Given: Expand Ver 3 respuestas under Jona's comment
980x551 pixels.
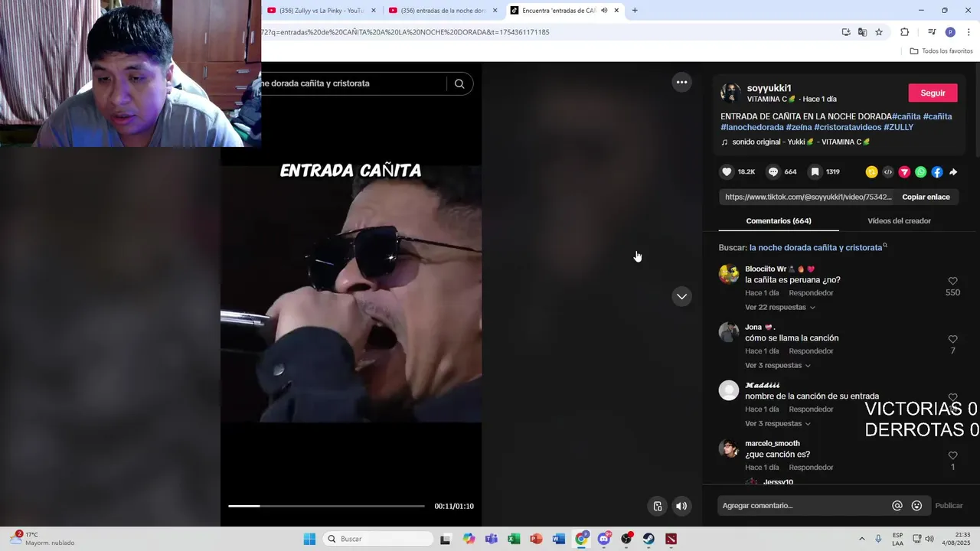Looking at the screenshot, I should (x=778, y=366).
